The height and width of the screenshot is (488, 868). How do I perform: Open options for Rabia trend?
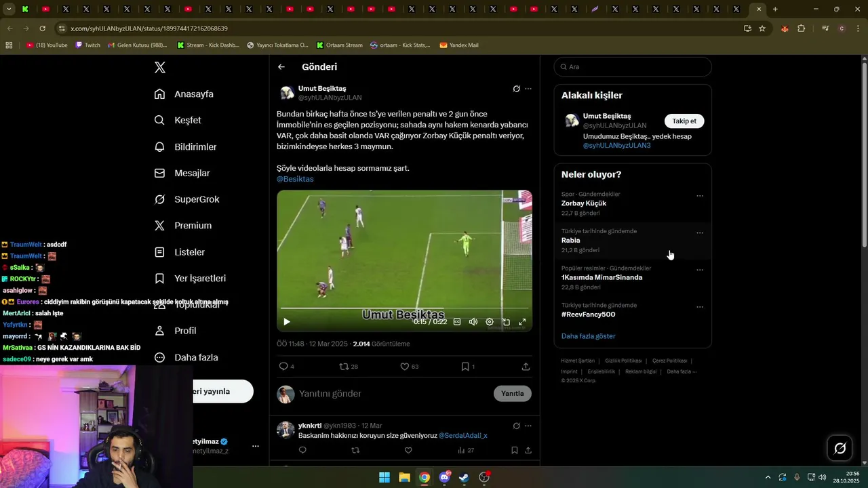(x=700, y=233)
